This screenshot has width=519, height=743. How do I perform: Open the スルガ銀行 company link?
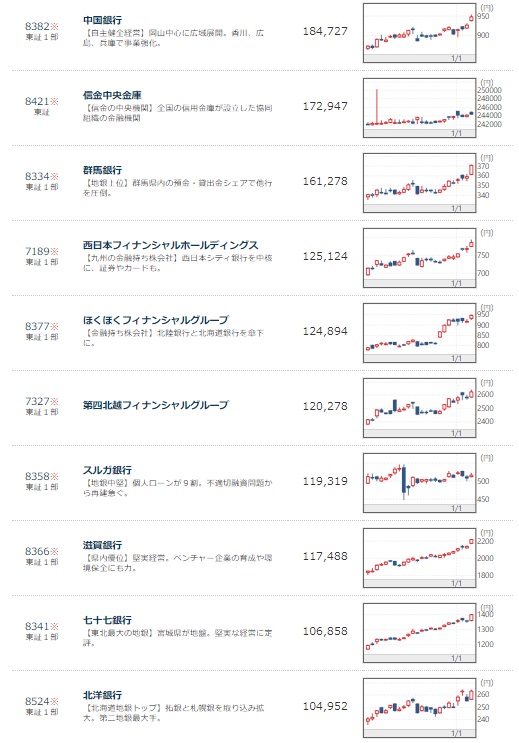pyautogui.click(x=107, y=470)
